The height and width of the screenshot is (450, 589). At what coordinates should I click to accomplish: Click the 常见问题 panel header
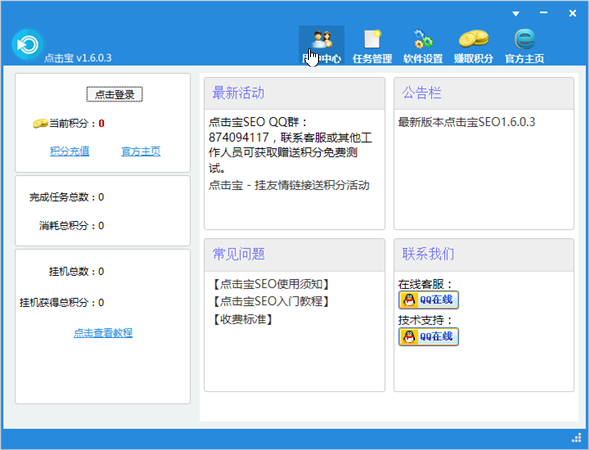(294, 255)
